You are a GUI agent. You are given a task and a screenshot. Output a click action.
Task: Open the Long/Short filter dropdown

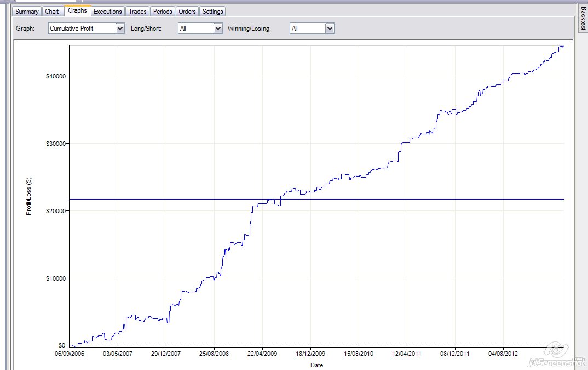click(x=218, y=29)
